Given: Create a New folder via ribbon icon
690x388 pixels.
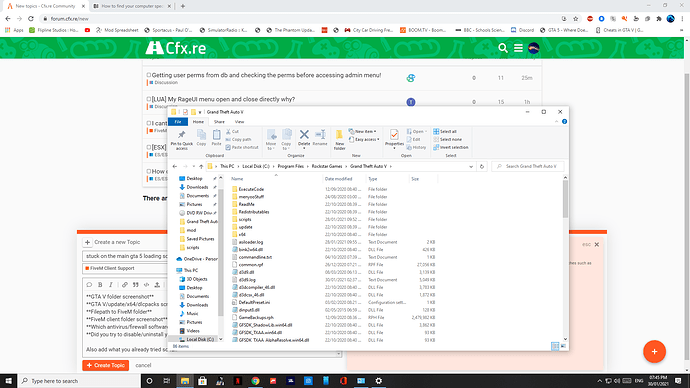Looking at the screenshot, I should [339, 139].
